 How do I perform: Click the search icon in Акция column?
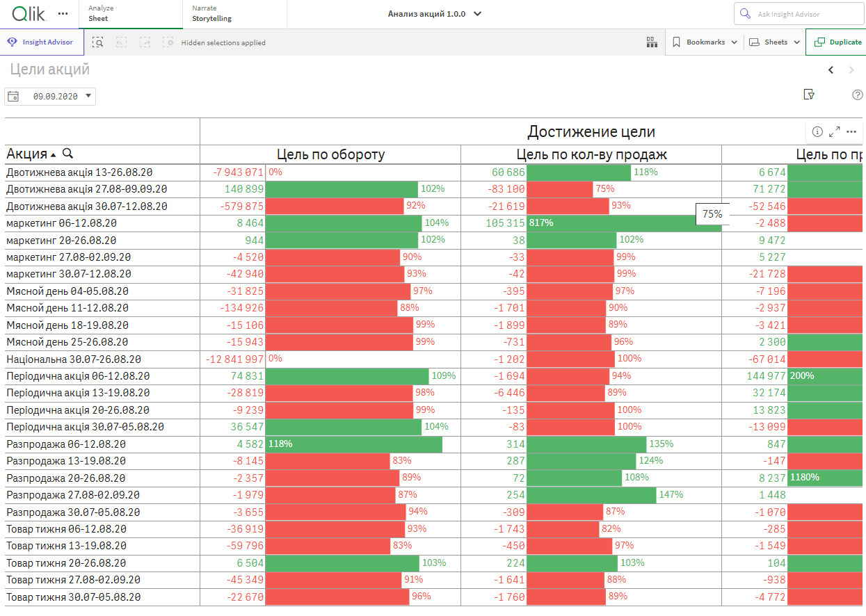(67, 154)
